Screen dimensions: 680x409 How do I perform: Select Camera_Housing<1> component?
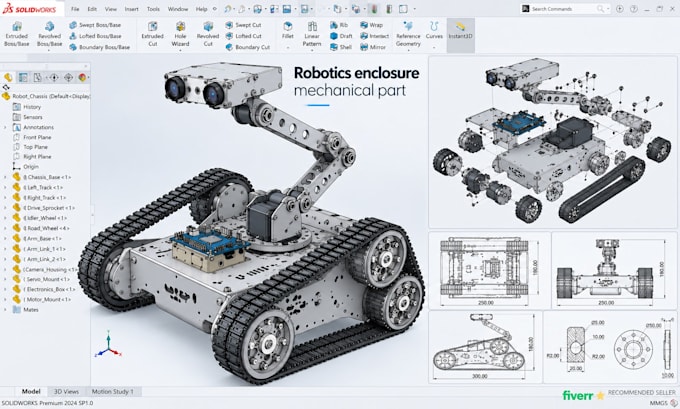tap(49, 269)
